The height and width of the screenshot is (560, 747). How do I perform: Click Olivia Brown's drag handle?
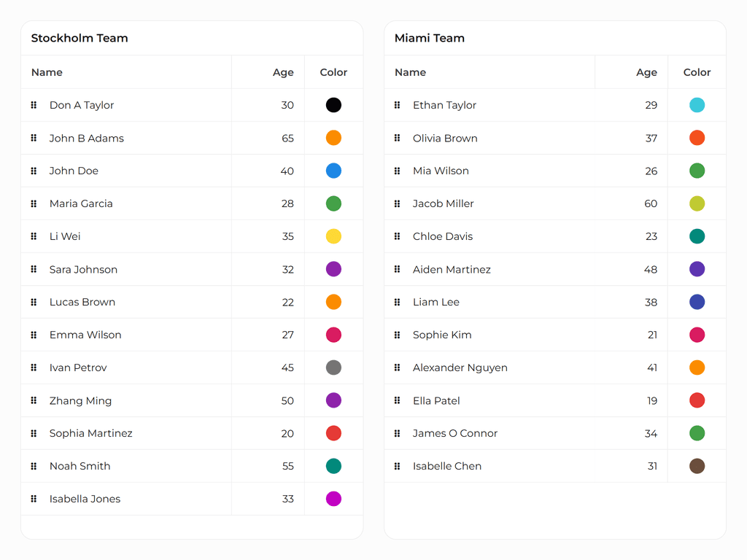click(397, 138)
